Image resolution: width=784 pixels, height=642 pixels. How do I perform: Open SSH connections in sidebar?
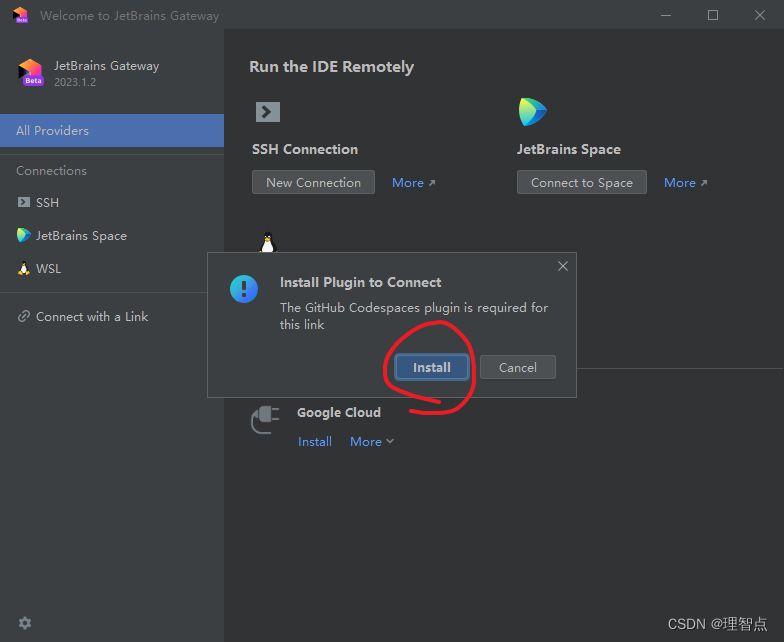tap(112, 202)
